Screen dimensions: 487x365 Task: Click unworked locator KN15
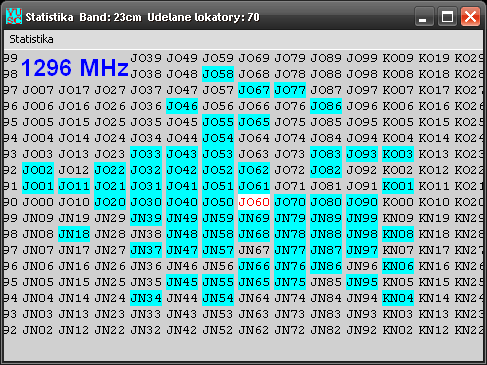coord(434,282)
